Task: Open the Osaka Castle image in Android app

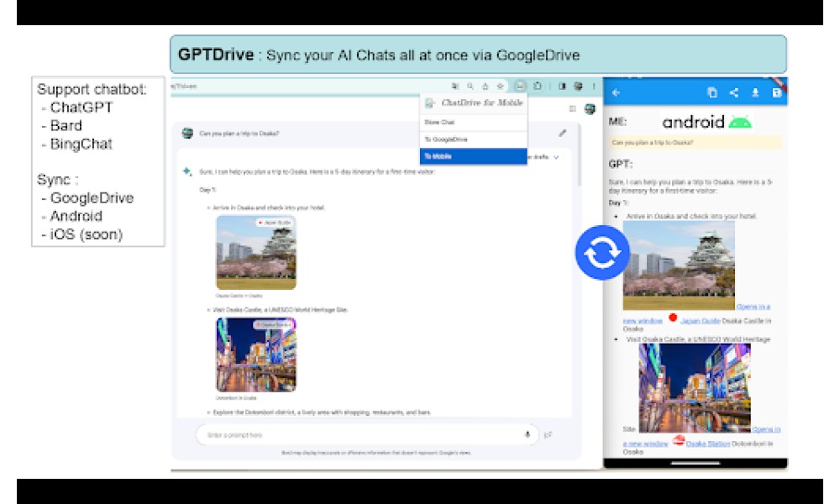Action: click(679, 266)
